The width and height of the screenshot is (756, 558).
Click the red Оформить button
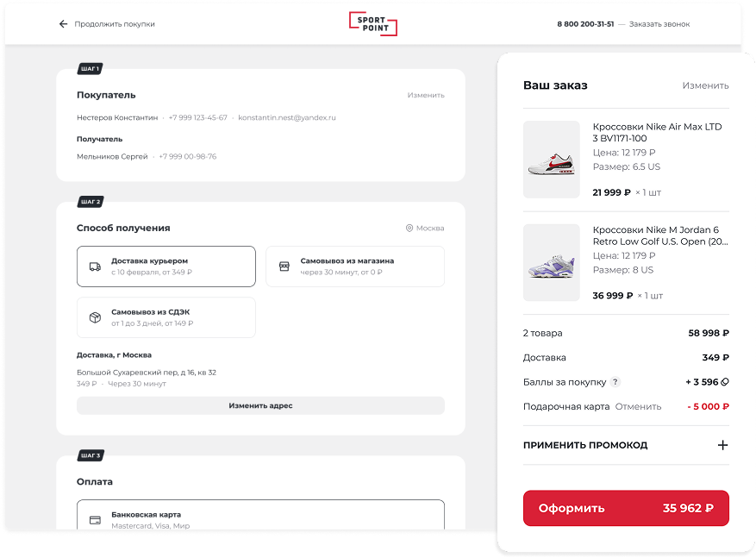coord(626,508)
